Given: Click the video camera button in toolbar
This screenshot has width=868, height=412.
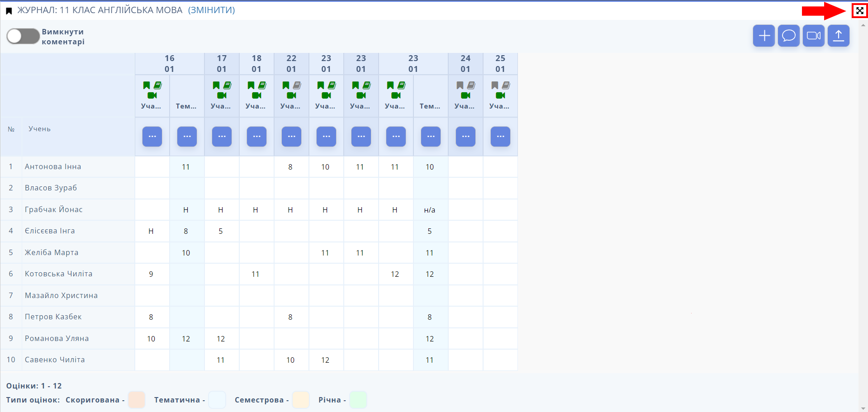Looking at the screenshot, I should pos(814,36).
